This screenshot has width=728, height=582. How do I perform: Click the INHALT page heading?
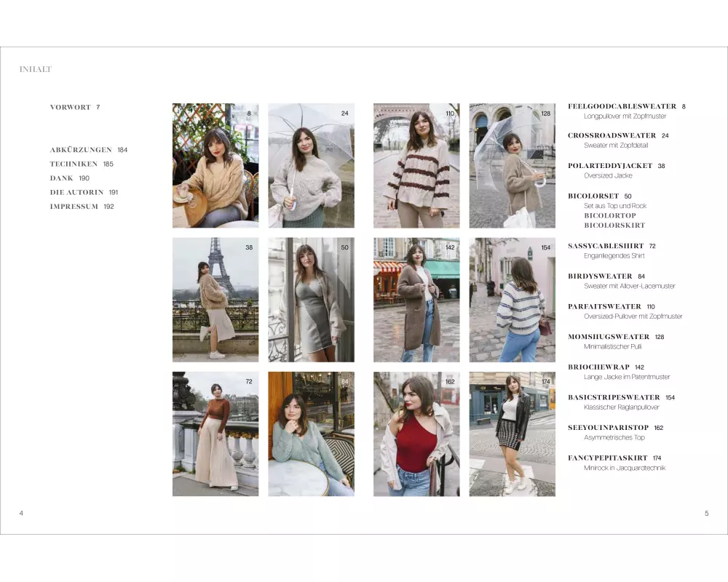pos(36,70)
